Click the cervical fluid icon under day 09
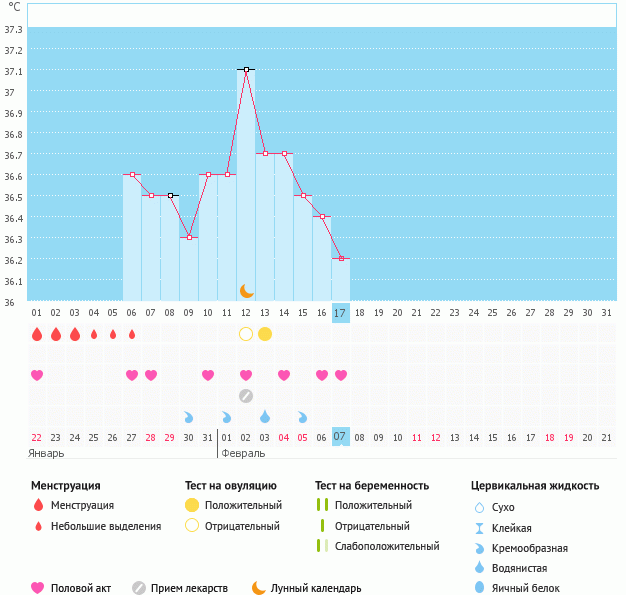This screenshot has width=626, height=595. tap(189, 416)
